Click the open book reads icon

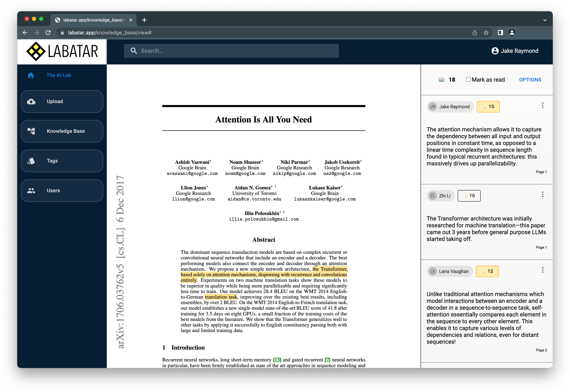(441, 80)
